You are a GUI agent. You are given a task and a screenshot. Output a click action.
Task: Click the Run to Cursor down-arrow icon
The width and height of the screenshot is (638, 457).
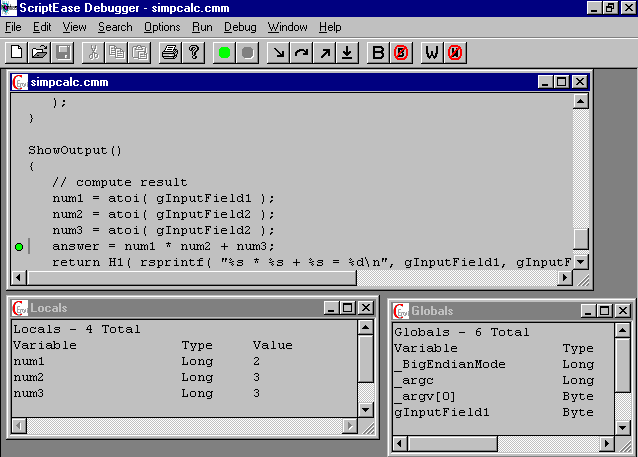347,52
